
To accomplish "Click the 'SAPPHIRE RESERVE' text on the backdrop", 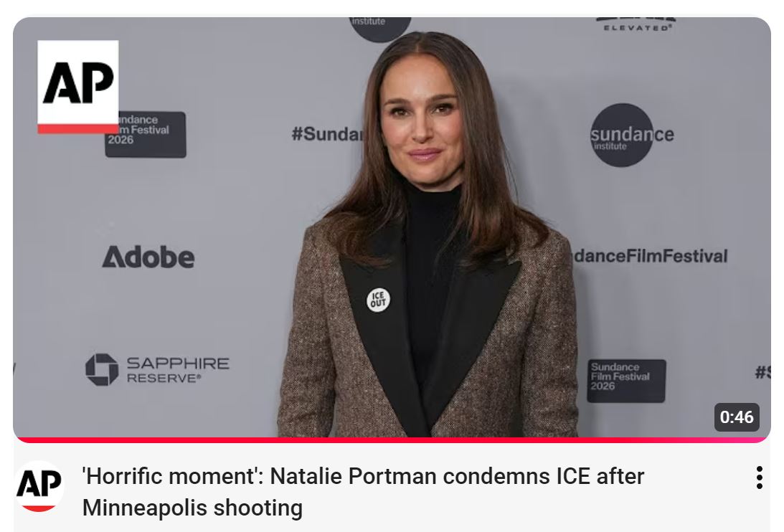I will click(177, 369).
